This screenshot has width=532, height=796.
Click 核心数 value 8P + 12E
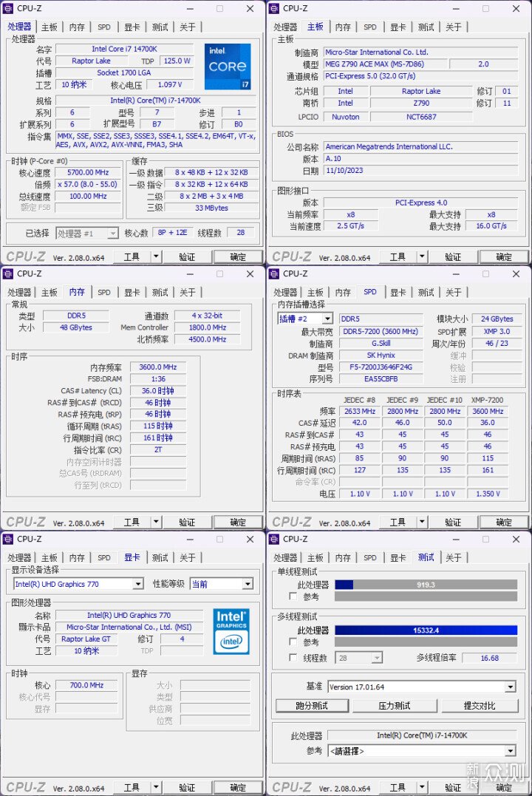[173, 233]
